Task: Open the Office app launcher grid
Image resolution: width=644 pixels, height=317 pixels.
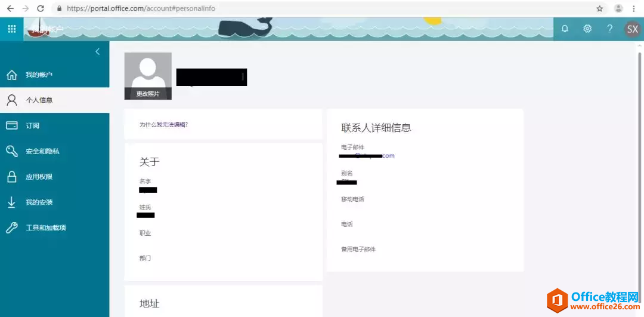Action: click(11, 29)
